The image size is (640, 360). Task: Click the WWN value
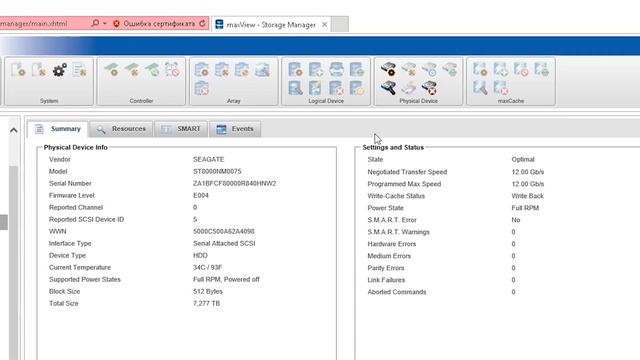click(224, 231)
